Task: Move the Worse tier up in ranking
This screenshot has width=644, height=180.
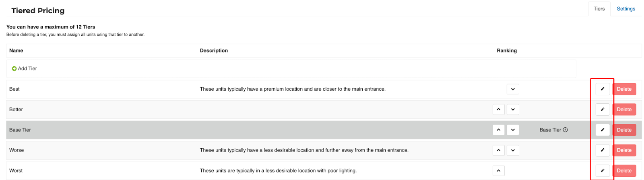Action: click(499, 150)
